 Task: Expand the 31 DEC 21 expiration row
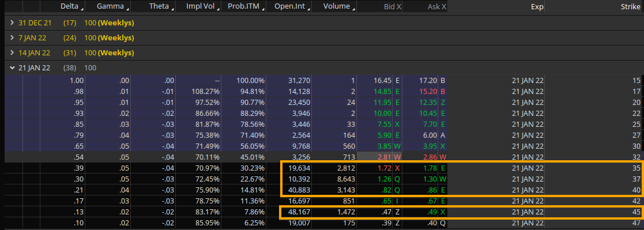12,23
